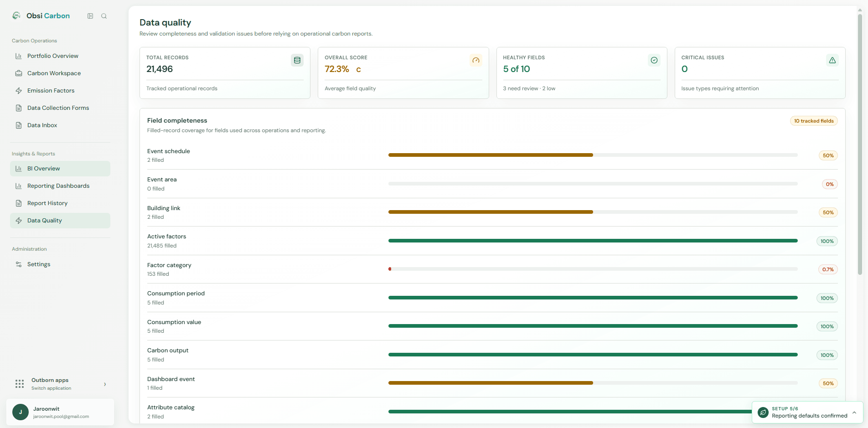Click the 0.7% Factor category badge
The image size is (868, 428).
828,269
